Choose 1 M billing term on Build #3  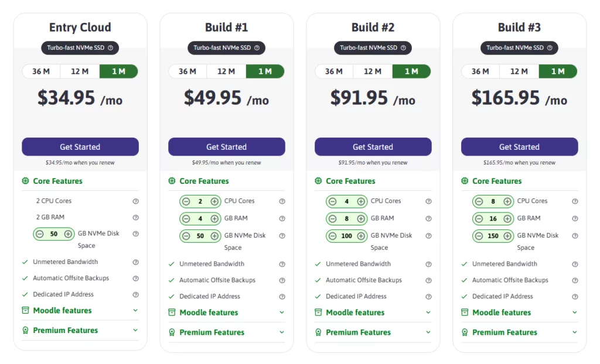[558, 71]
